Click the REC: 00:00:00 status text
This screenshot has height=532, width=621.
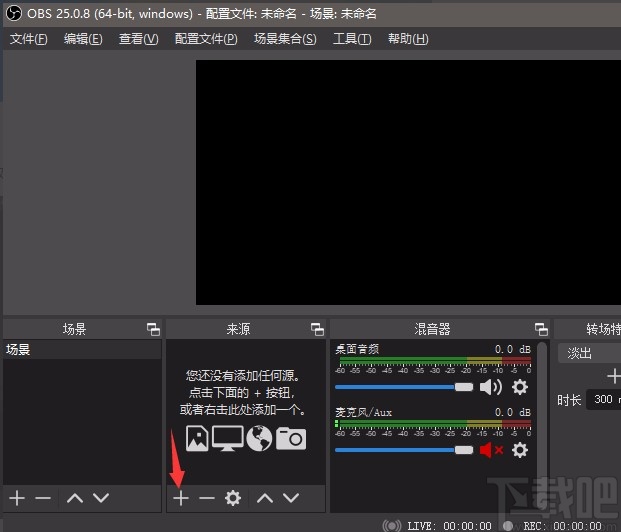coord(562,526)
